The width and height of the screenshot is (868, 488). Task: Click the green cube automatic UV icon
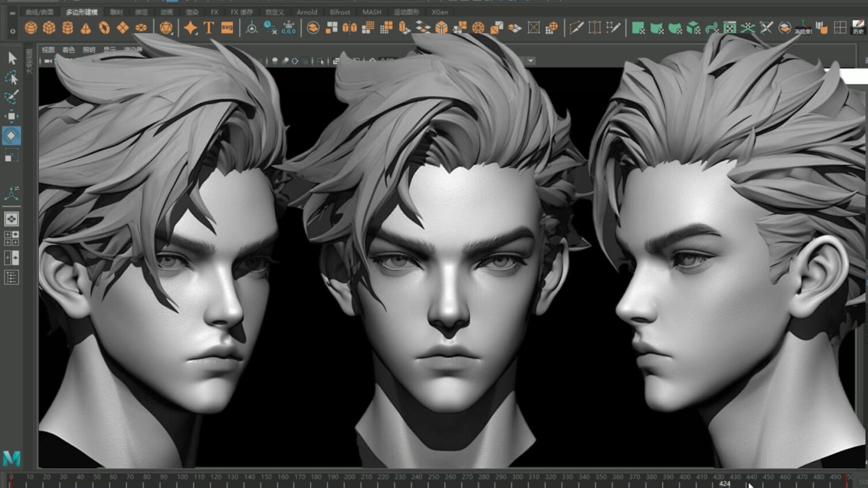tap(693, 28)
